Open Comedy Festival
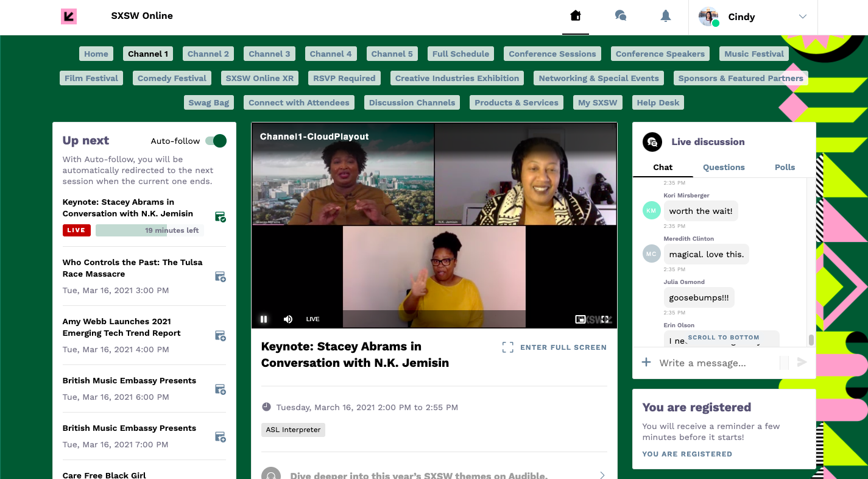 [x=172, y=78]
